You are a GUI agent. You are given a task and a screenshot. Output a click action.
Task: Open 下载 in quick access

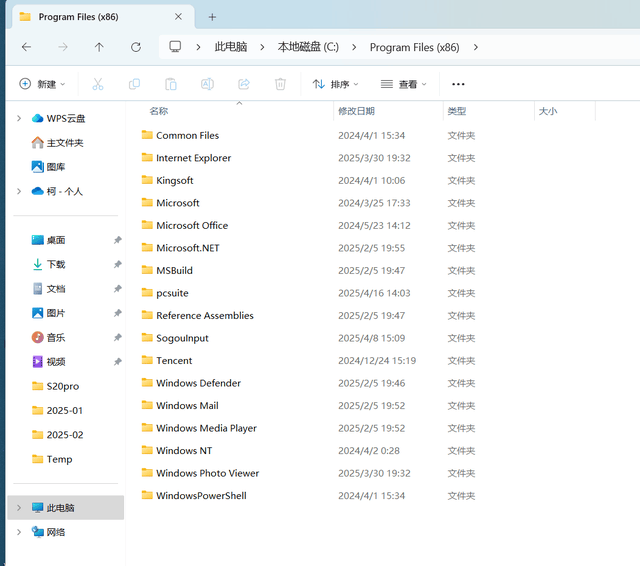48,264
